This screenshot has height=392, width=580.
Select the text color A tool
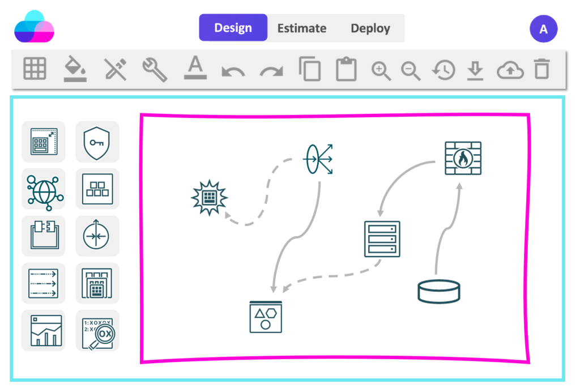(x=195, y=67)
